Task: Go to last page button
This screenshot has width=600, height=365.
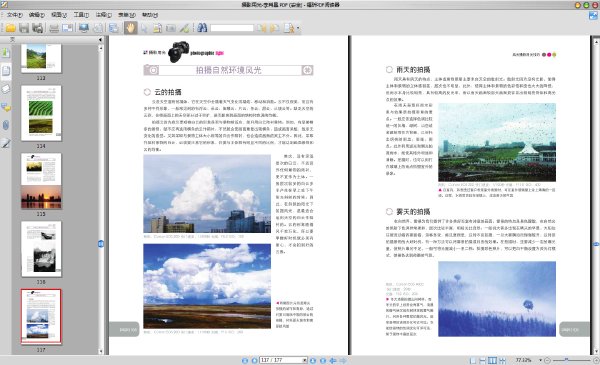Action: (323, 360)
